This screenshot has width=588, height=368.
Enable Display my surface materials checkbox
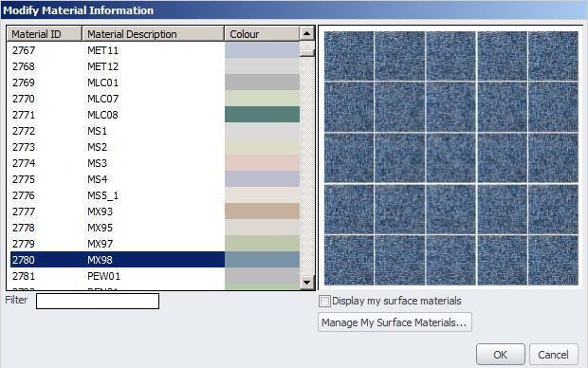tap(324, 301)
